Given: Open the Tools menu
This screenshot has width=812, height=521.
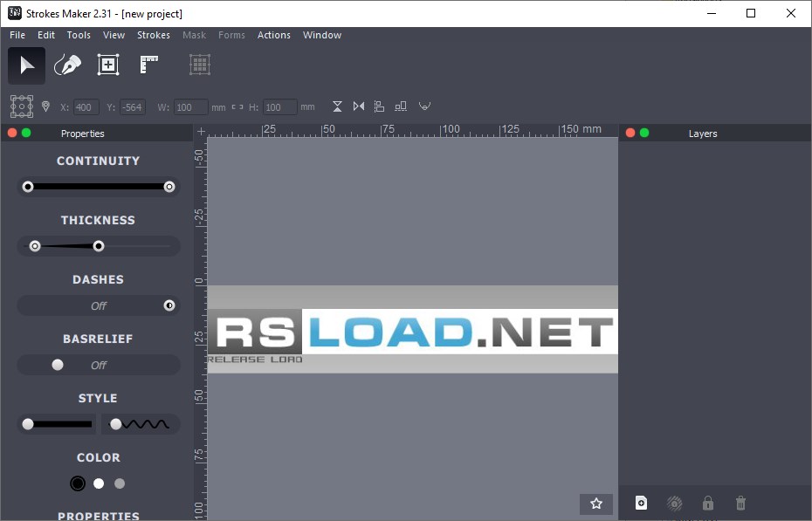Looking at the screenshot, I should pos(79,35).
